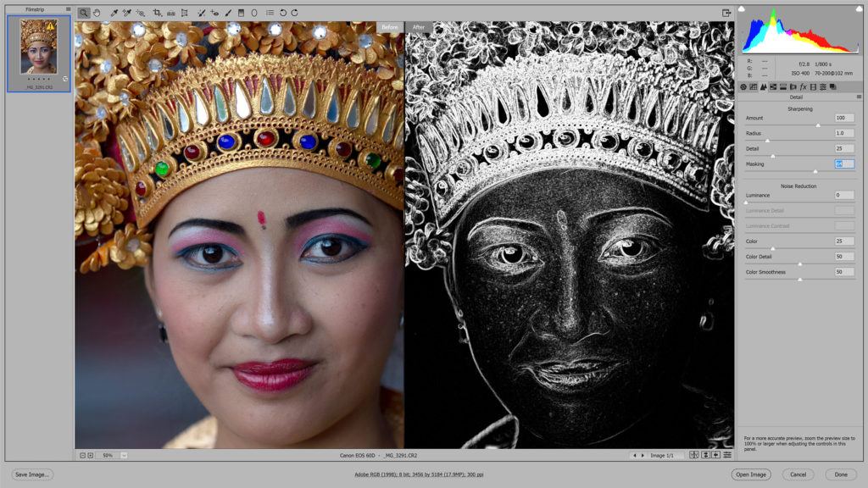Click the Open Image button
The height and width of the screenshot is (488, 868).
click(x=750, y=474)
